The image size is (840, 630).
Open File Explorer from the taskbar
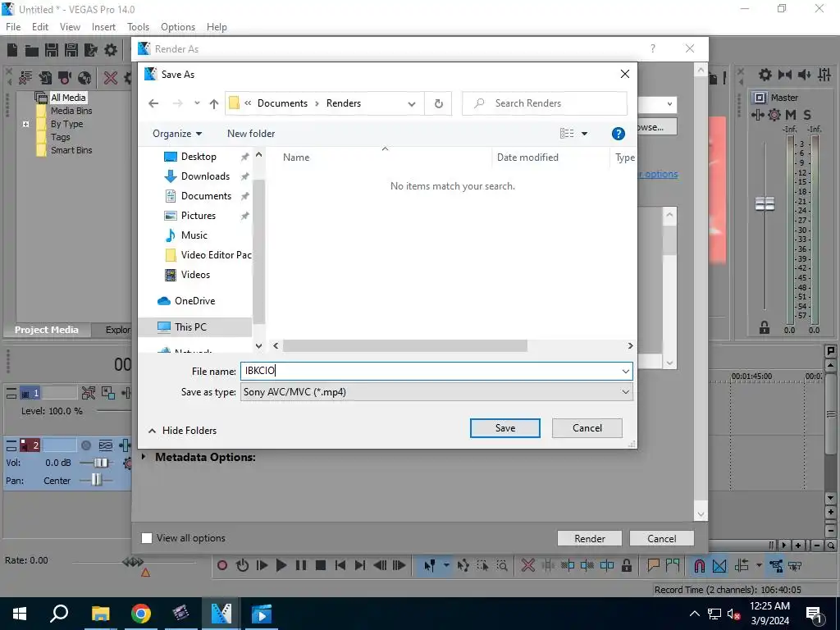click(x=101, y=614)
